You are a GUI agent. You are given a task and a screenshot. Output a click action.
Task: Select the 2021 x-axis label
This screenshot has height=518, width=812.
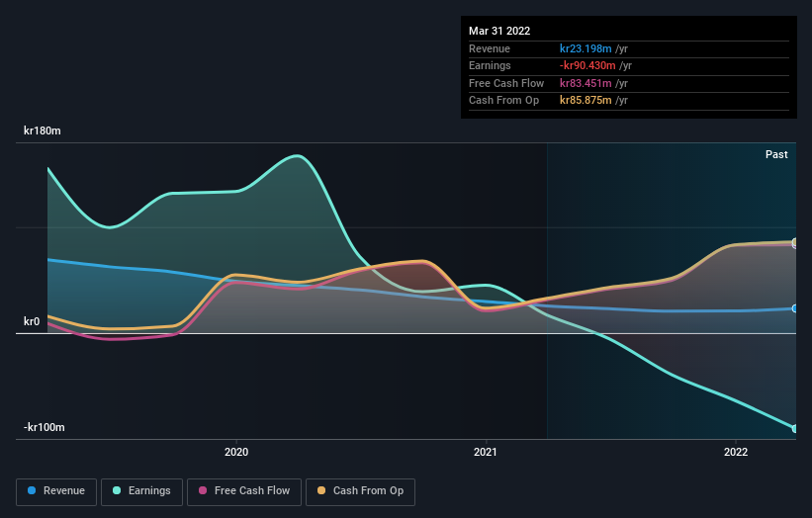[x=486, y=452]
